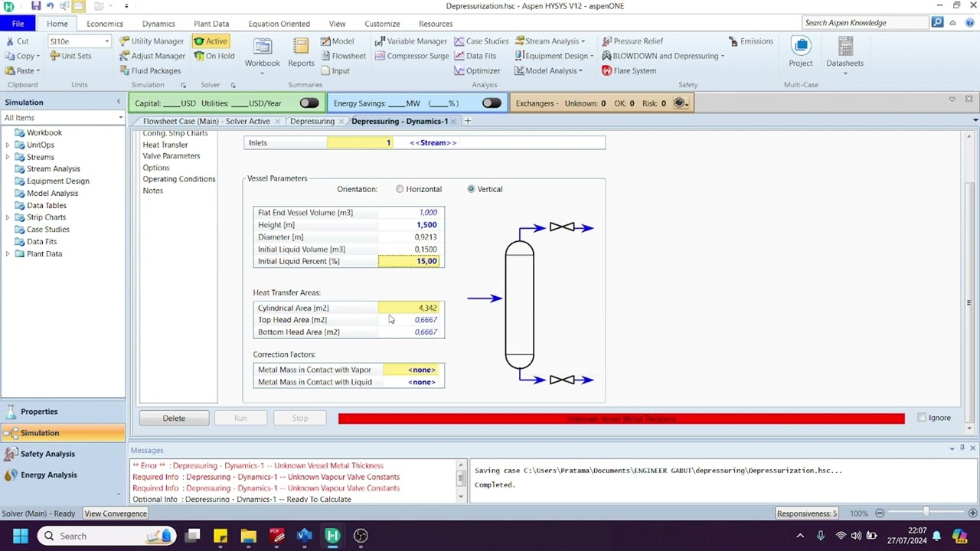Screen dimensions: 980x551
Task: Open Case Studies analysis
Action: tap(482, 41)
